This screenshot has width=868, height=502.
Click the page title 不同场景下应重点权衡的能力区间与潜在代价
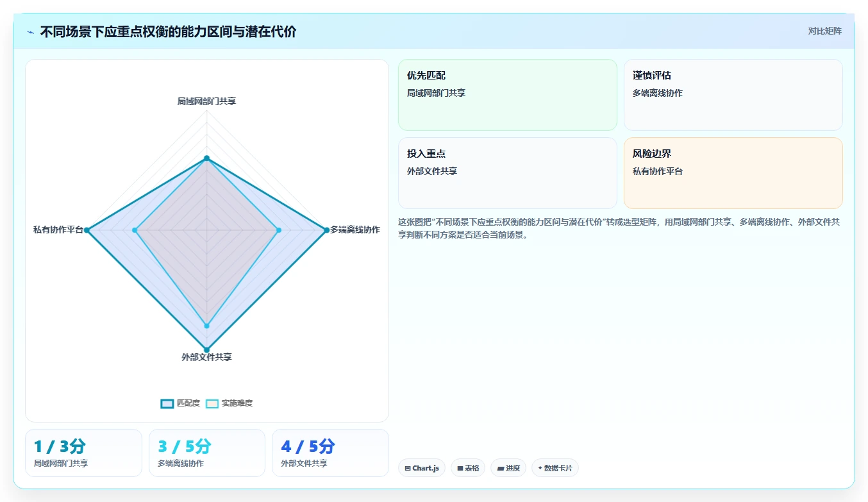pos(169,32)
